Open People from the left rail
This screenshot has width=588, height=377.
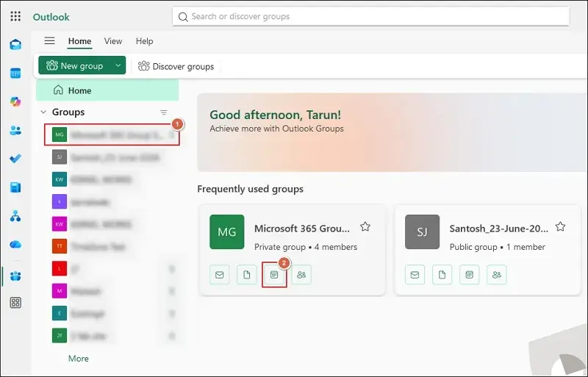coord(15,131)
